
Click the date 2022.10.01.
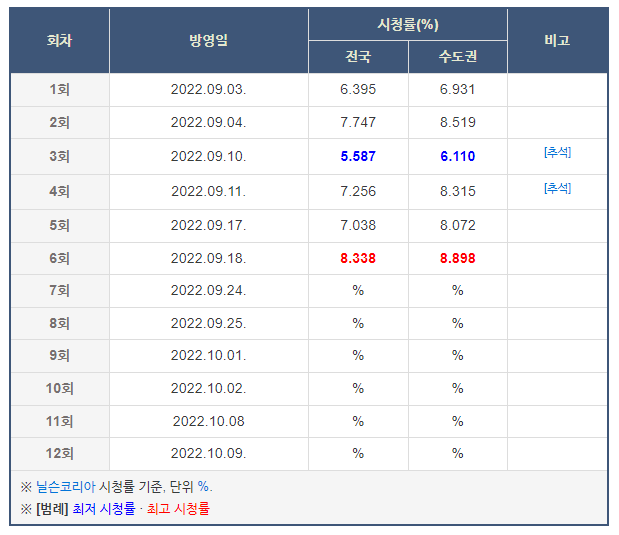pos(208,355)
